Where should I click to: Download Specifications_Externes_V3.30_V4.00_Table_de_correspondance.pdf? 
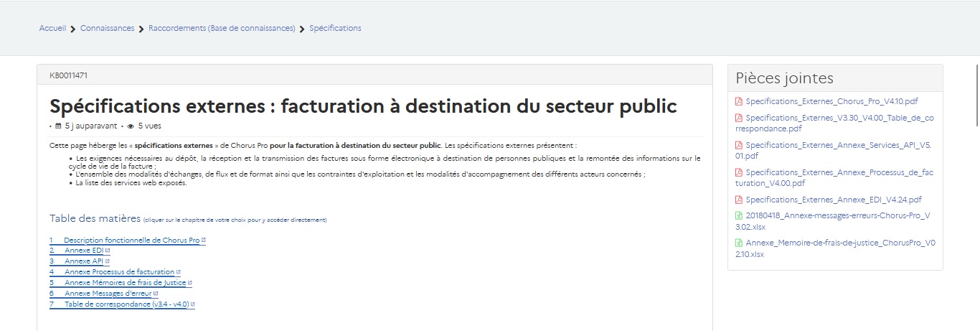coord(835,123)
